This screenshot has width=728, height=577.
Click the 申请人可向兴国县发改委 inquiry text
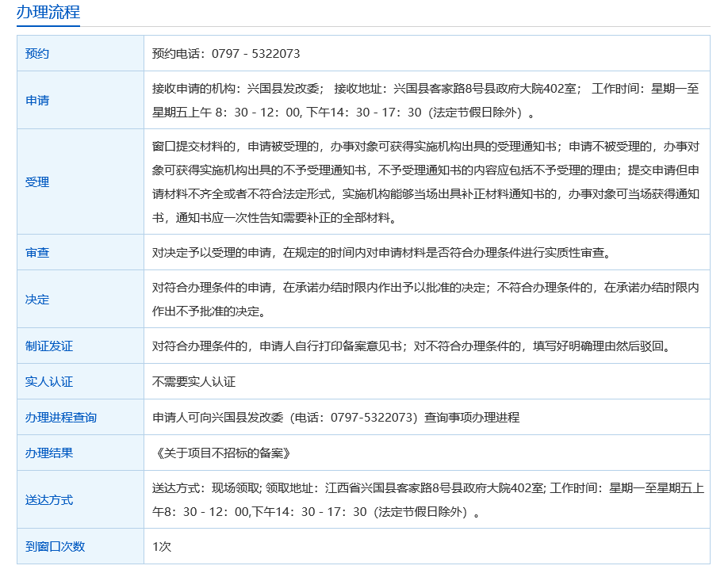click(335, 418)
